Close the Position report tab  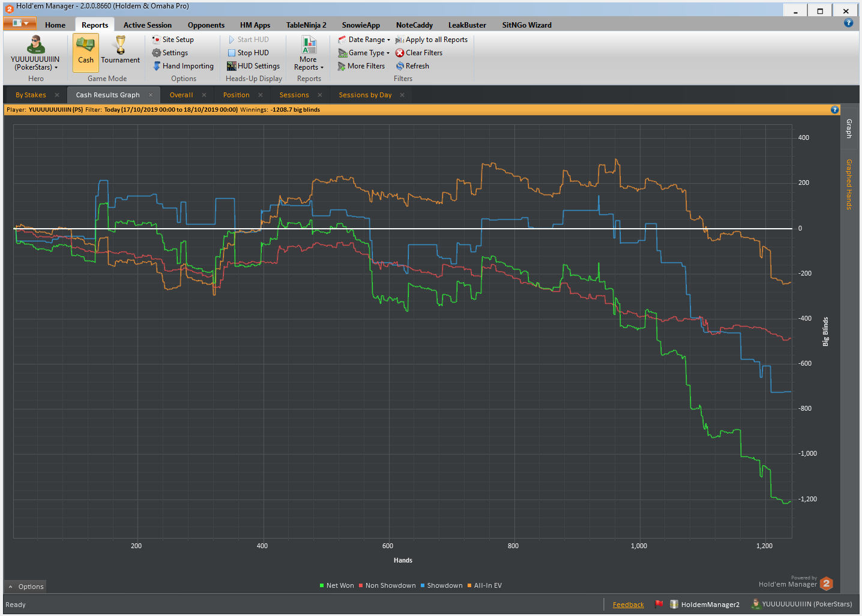(261, 95)
